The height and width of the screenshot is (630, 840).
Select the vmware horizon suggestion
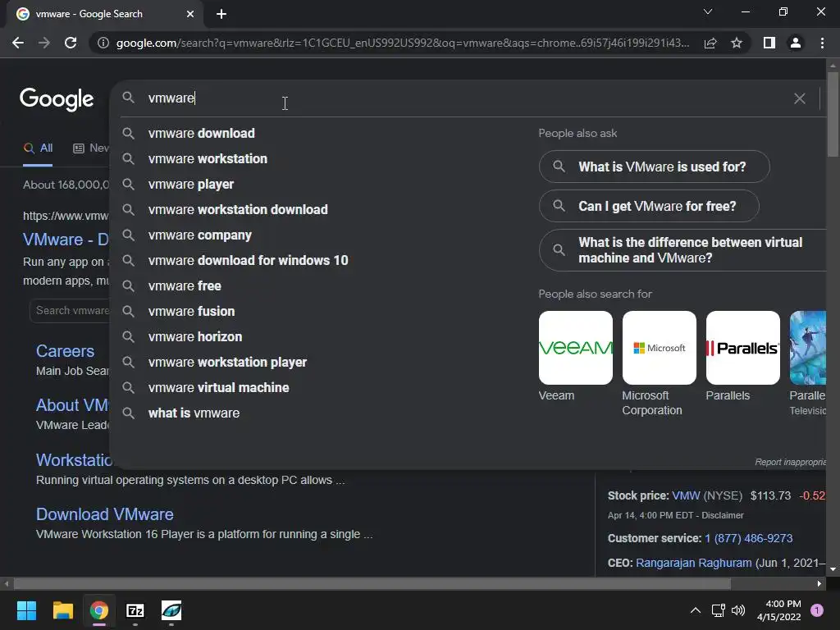point(195,337)
